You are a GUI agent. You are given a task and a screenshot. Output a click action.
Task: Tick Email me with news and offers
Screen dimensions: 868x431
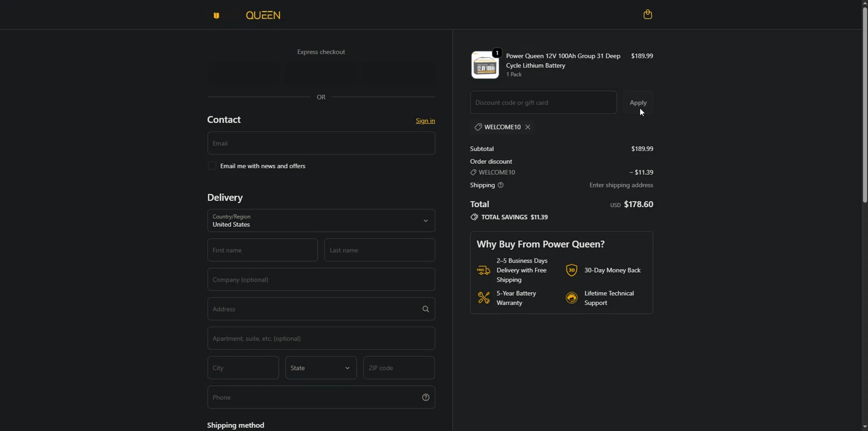click(x=212, y=165)
